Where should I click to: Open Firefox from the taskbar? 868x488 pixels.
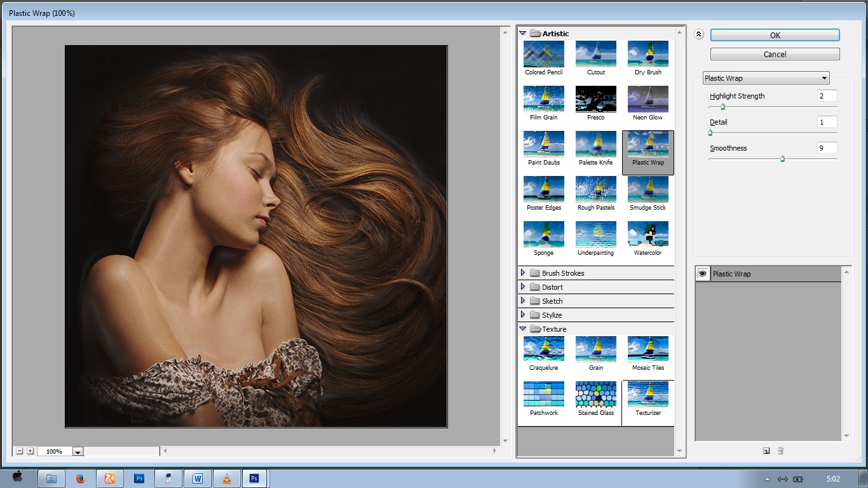(80, 478)
